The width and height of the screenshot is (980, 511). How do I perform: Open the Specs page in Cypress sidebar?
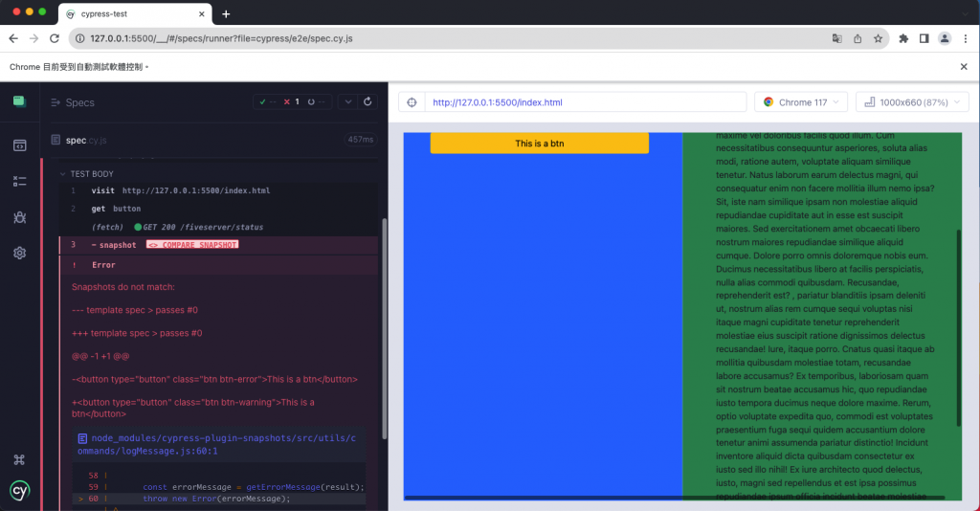(x=19, y=145)
